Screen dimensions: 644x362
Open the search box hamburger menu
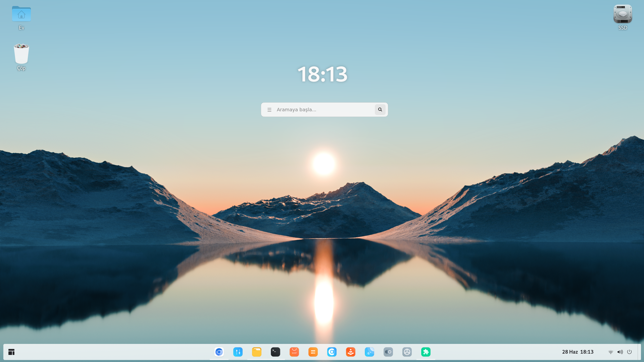[x=269, y=110]
